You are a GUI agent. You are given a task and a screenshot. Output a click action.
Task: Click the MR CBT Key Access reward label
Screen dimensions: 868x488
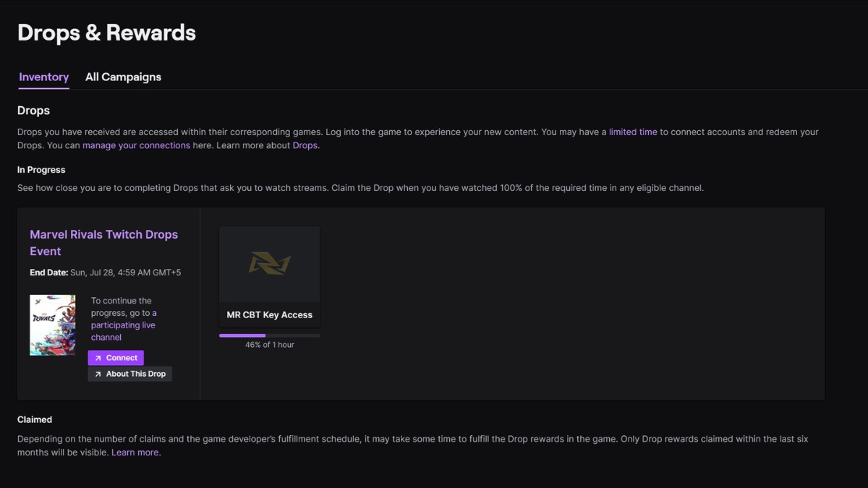268,314
